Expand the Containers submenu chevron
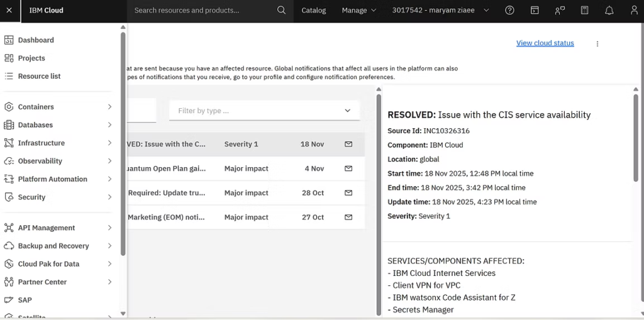 109,107
